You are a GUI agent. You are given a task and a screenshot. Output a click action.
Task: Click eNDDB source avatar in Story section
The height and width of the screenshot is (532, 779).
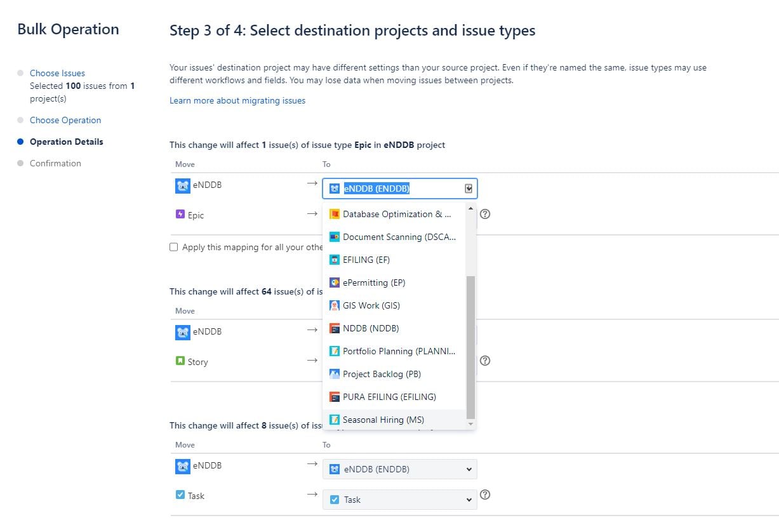[x=183, y=333]
